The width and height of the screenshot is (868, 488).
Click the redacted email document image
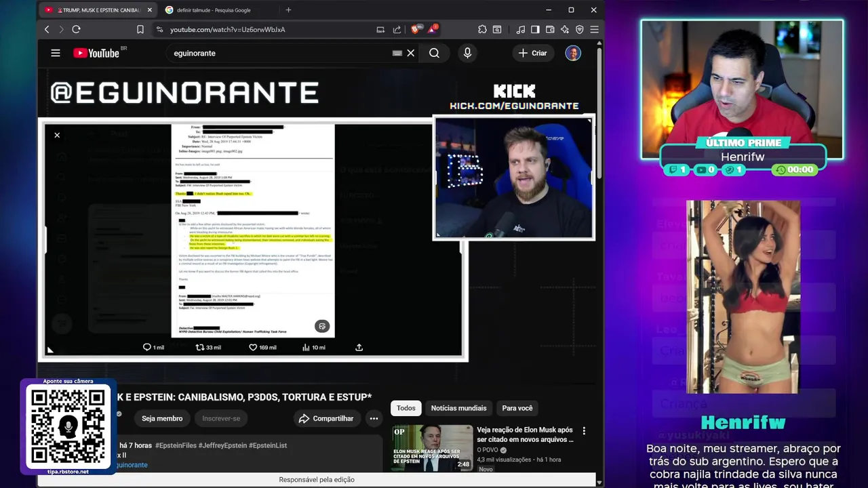point(253,230)
